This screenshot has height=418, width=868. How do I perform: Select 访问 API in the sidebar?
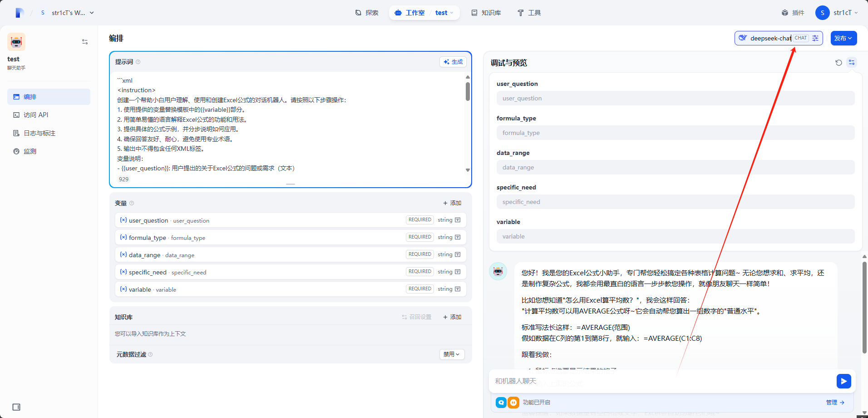pyautogui.click(x=49, y=115)
